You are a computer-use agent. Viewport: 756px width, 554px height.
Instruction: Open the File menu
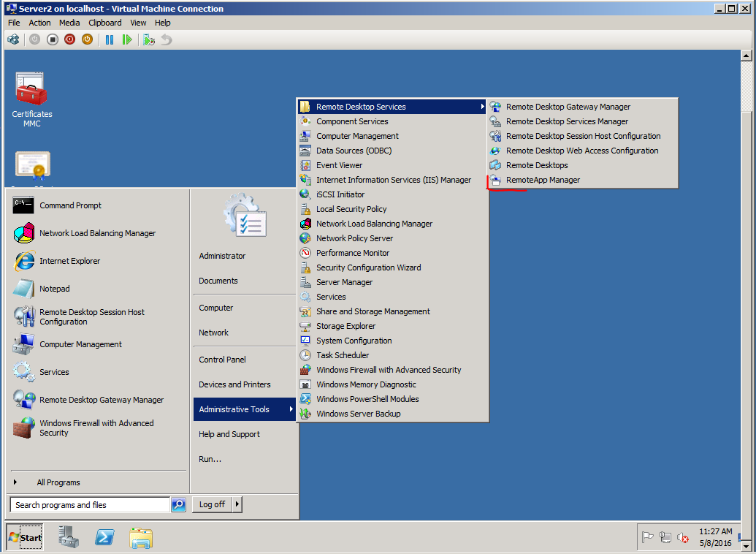point(14,23)
